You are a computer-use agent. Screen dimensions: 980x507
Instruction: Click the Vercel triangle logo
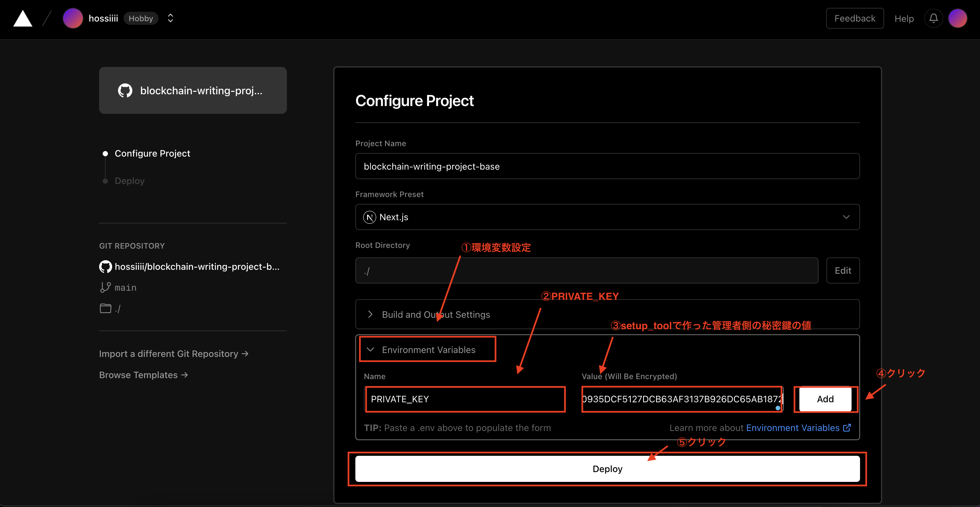click(23, 18)
